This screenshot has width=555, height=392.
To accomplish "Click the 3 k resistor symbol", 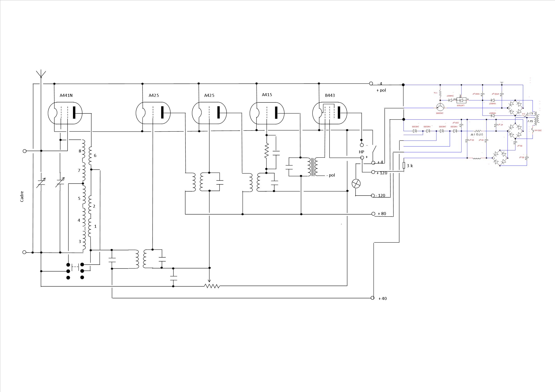I will coord(404,165).
